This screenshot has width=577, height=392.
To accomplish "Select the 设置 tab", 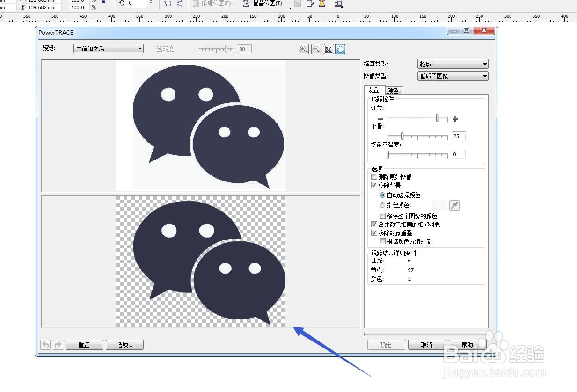I will [x=374, y=89].
